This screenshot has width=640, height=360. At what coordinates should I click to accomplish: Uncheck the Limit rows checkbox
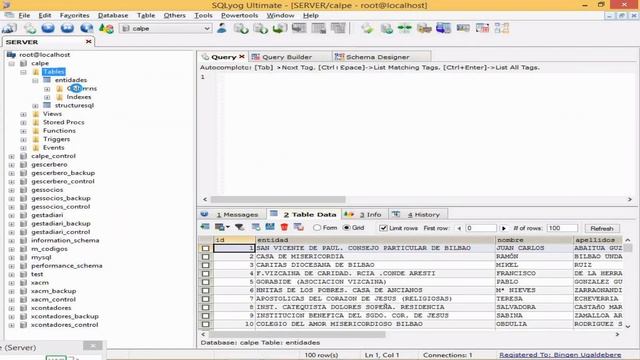[383, 228]
